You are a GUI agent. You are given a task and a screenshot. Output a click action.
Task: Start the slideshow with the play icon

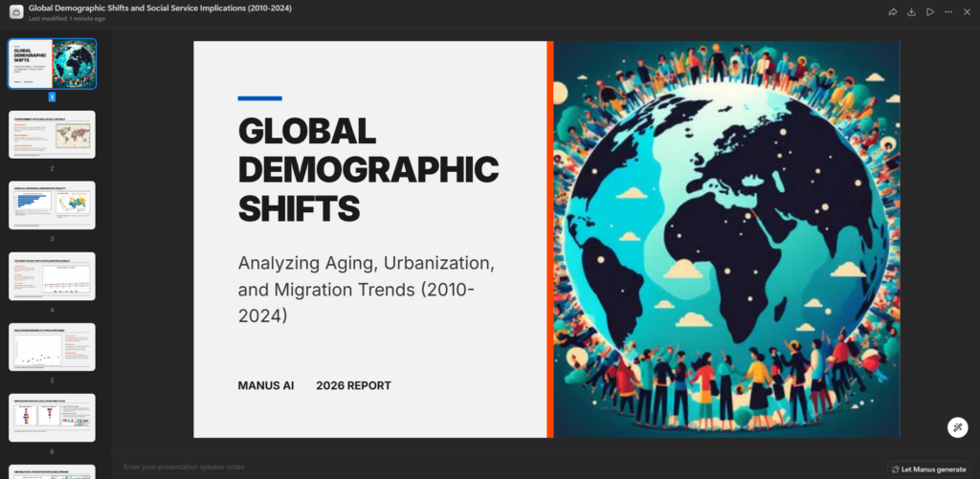[x=929, y=11]
